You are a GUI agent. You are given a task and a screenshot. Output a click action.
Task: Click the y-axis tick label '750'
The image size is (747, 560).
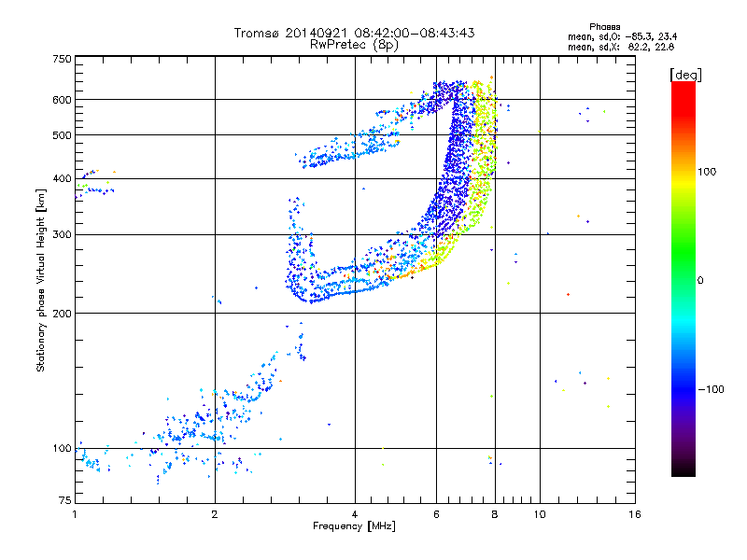[62, 59]
